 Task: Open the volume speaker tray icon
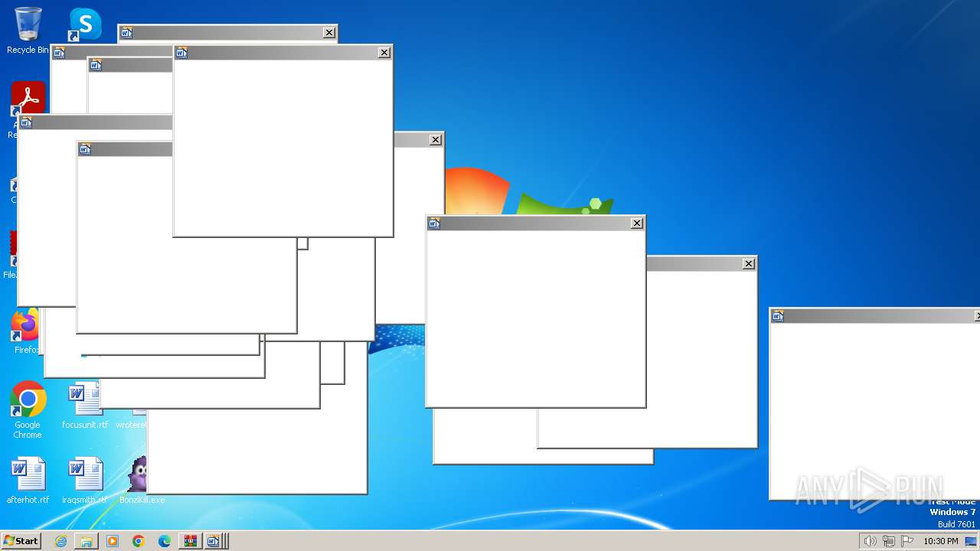(870, 541)
